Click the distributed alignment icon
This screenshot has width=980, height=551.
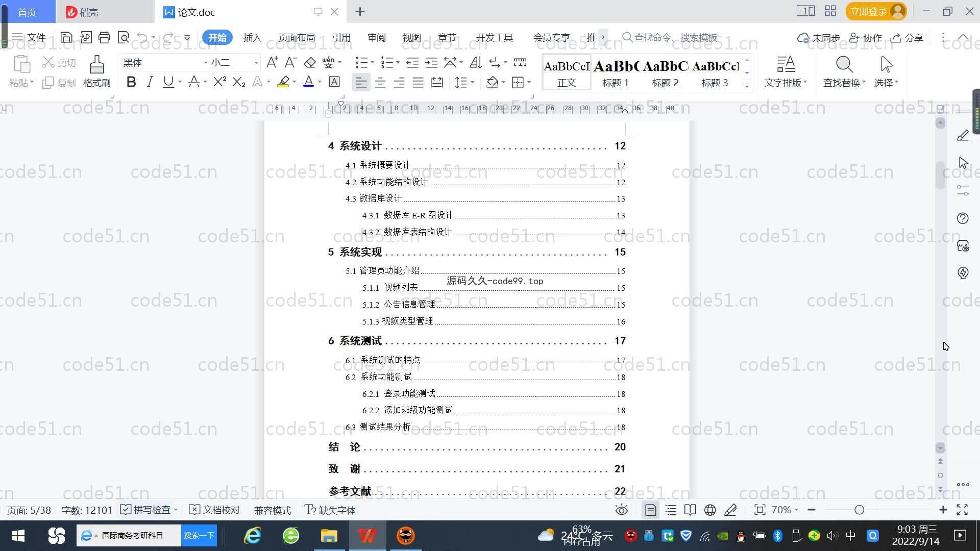tap(437, 82)
